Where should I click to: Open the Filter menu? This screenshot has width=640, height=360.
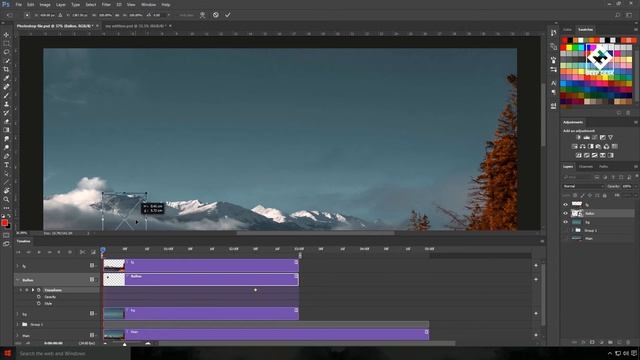click(106, 4)
